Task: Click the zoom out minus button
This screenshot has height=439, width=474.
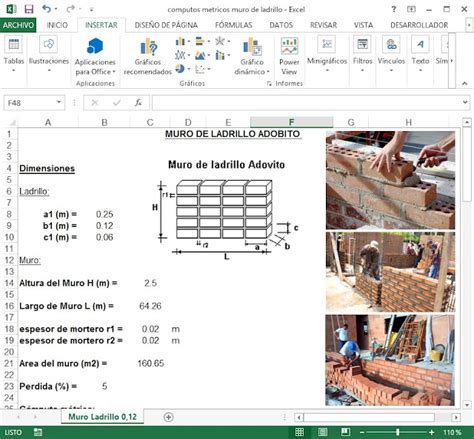Action: pyautogui.click(x=362, y=432)
